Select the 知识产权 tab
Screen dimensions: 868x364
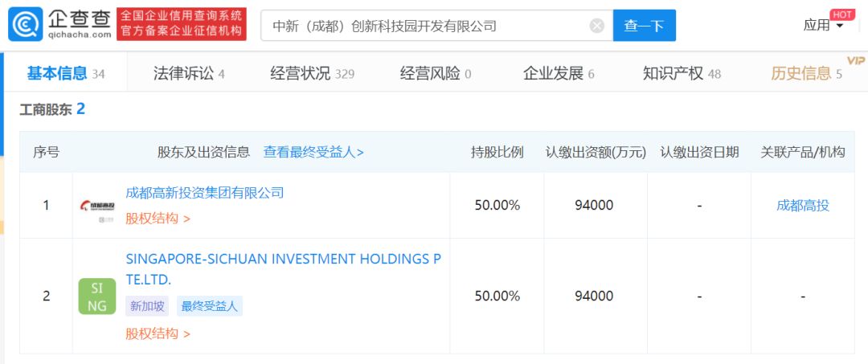(682, 74)
